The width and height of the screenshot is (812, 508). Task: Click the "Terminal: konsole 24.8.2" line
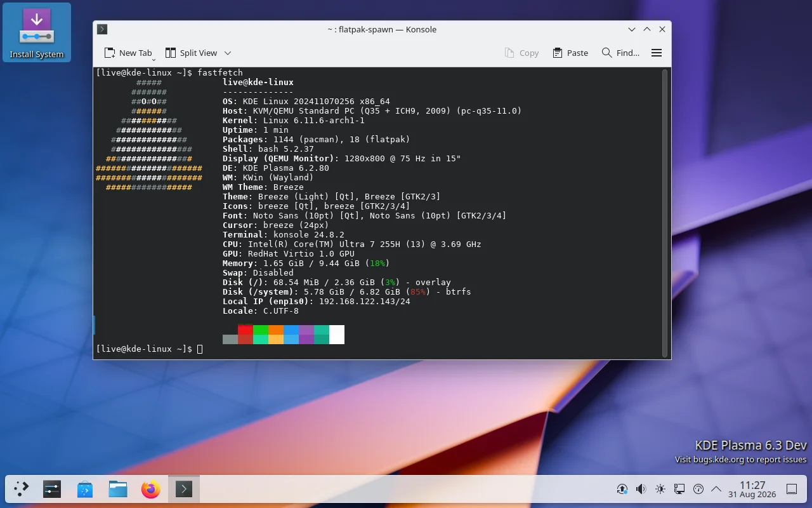(x=284, y=235)
